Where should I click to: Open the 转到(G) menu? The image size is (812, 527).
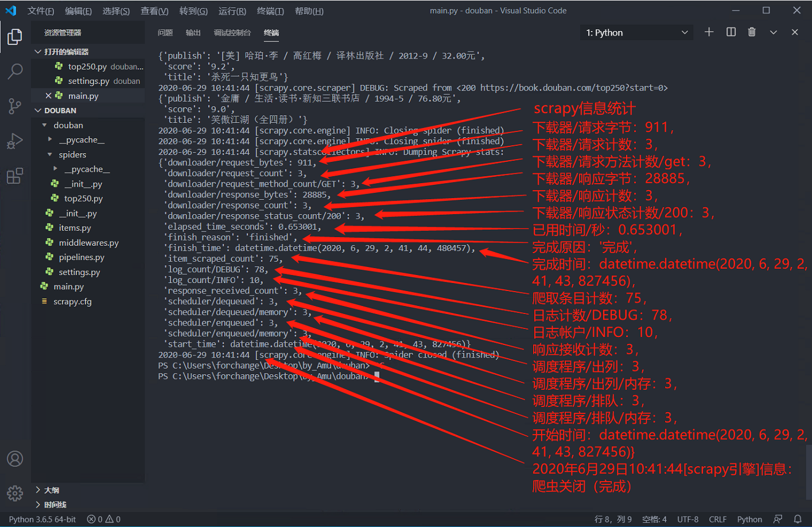point(194,11)
